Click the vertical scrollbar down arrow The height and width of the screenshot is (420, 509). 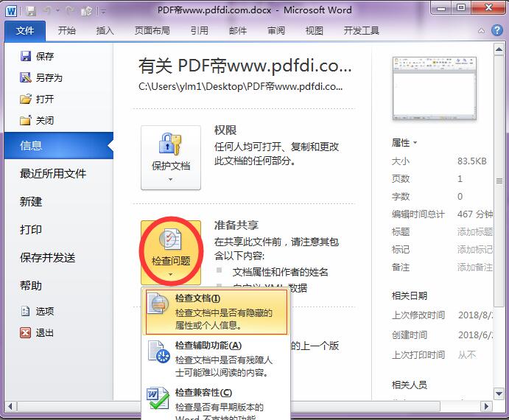(x=499, y=393)
